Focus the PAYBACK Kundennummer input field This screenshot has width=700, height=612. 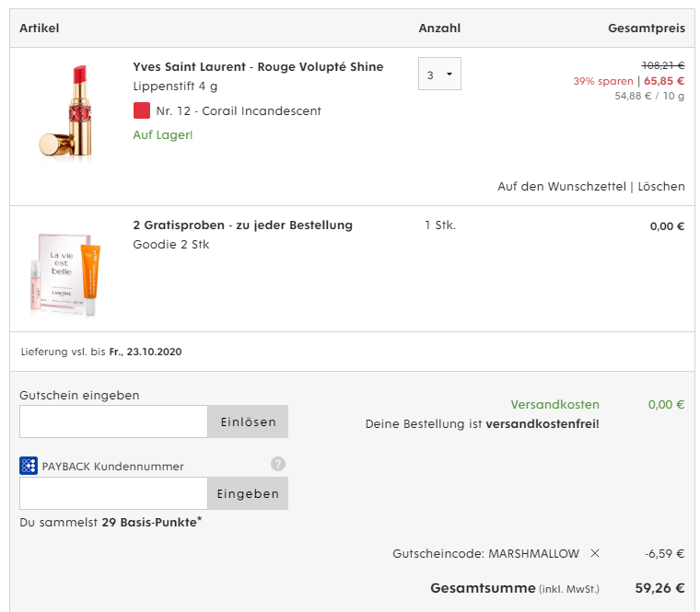coord(113,493)
